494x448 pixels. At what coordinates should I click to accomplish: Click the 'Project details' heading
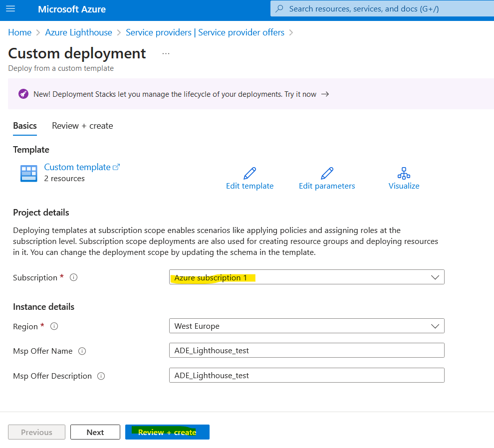tap(41, 213)
